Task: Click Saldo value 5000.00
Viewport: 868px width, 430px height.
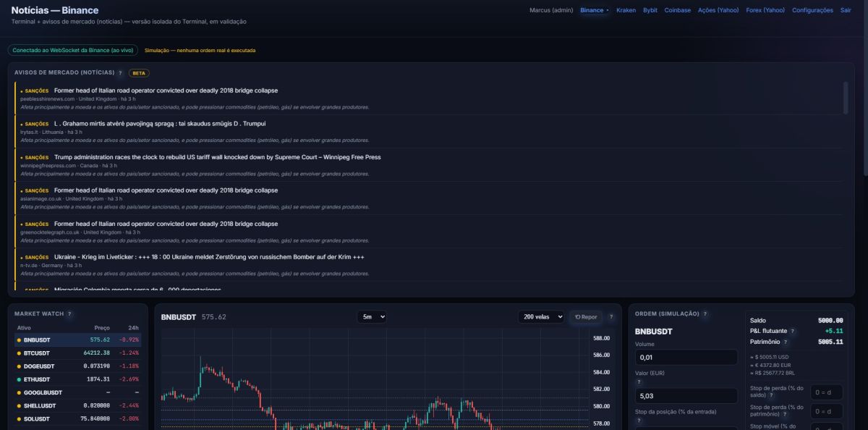Action: pos(830,320)
